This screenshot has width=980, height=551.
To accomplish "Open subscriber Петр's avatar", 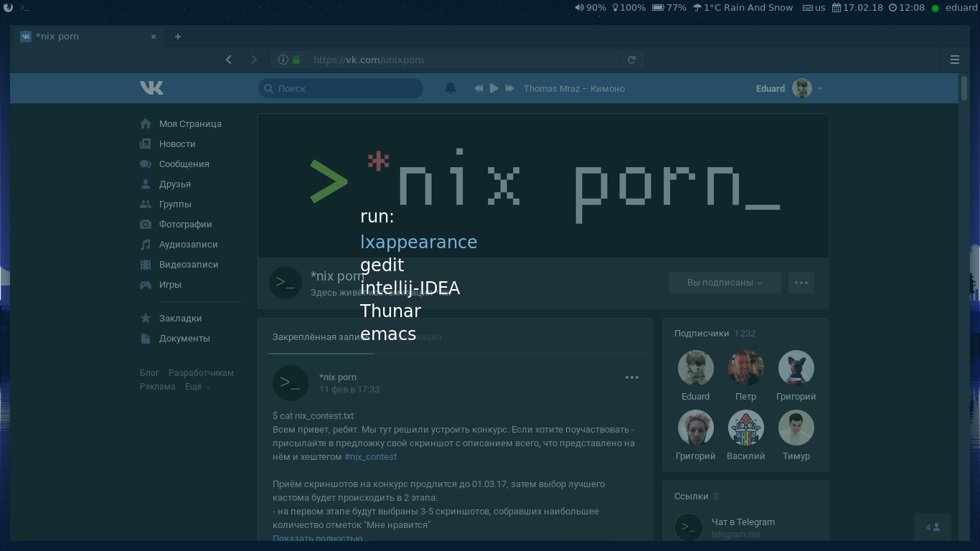I will (745, 368).
